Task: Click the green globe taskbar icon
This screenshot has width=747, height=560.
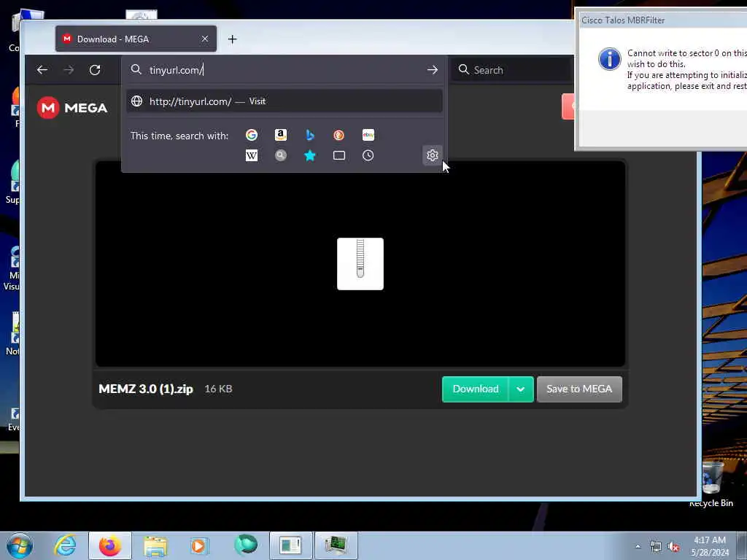Action: pyautogui.click(x=246, y=545)
